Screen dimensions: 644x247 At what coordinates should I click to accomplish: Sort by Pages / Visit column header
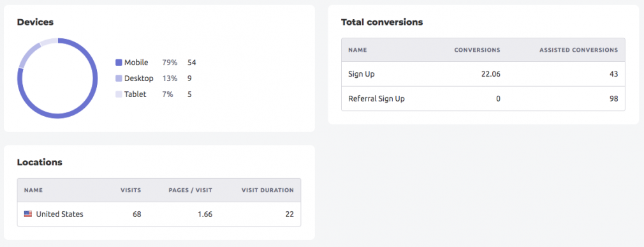click(x=190, y=190)
